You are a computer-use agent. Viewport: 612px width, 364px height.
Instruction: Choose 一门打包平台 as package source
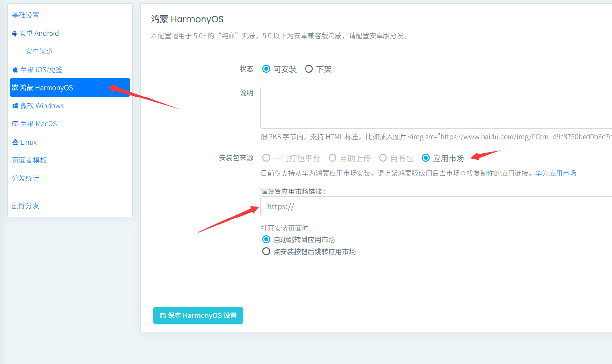266,158
